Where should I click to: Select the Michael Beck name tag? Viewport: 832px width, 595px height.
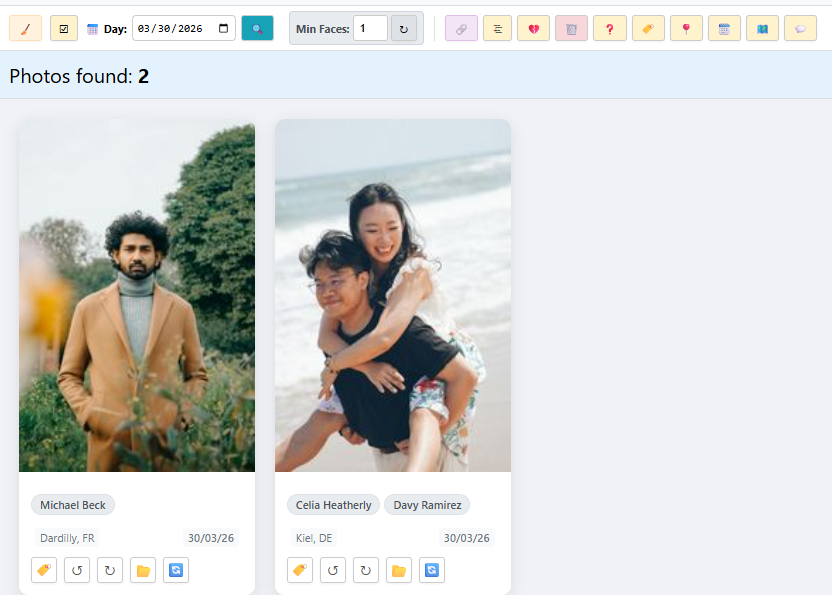(73, 505)
